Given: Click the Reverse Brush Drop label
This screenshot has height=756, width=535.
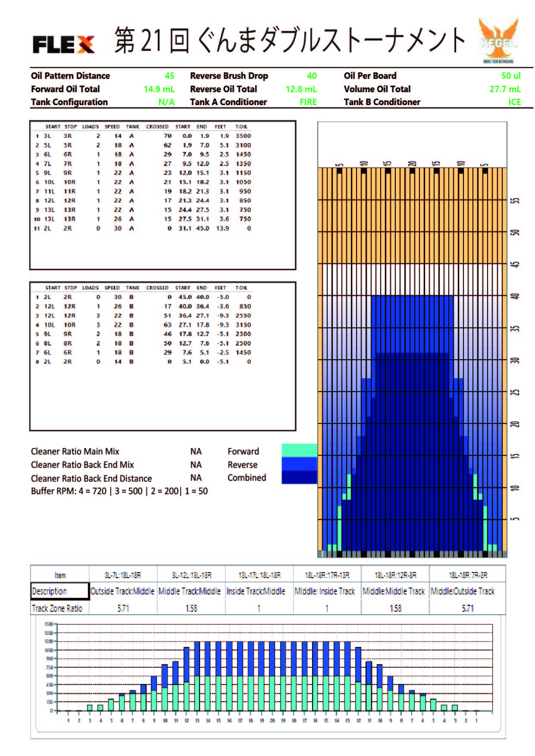Looking at the screenshot, I should coord(229,76).
